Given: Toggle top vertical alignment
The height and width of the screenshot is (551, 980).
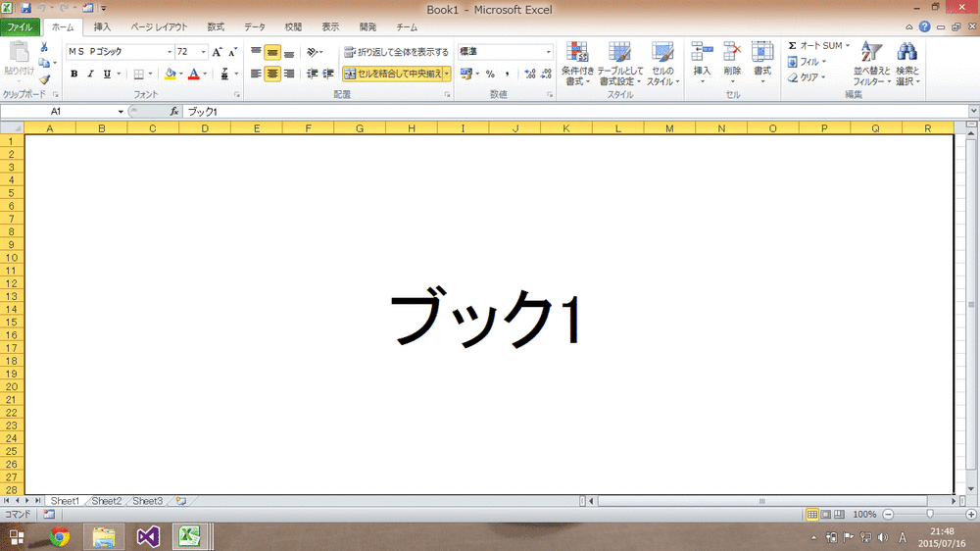Looking at the screenshot, I should [256, 52].
